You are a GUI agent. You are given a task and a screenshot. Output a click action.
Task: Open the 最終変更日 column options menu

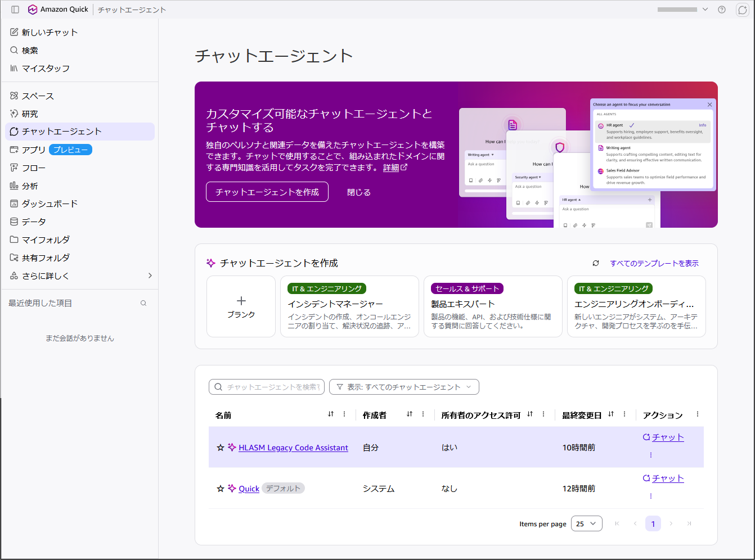coord(624,414)
